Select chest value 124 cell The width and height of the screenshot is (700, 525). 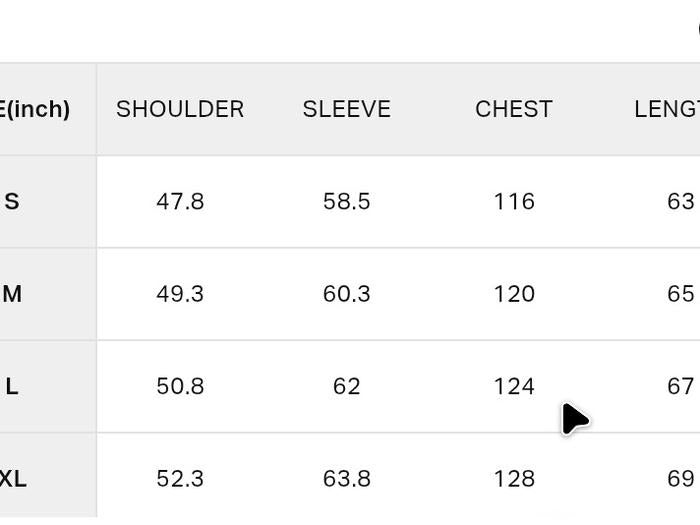pos(514,387)
